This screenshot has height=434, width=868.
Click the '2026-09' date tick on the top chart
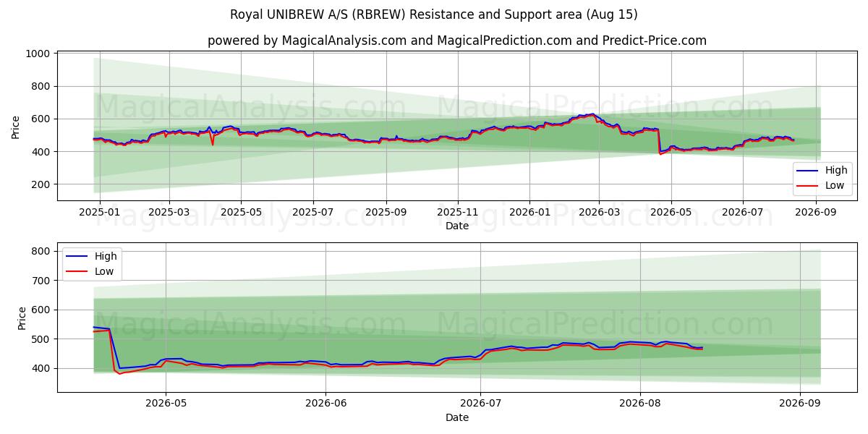pyautogui.click(x=816, y=212)
